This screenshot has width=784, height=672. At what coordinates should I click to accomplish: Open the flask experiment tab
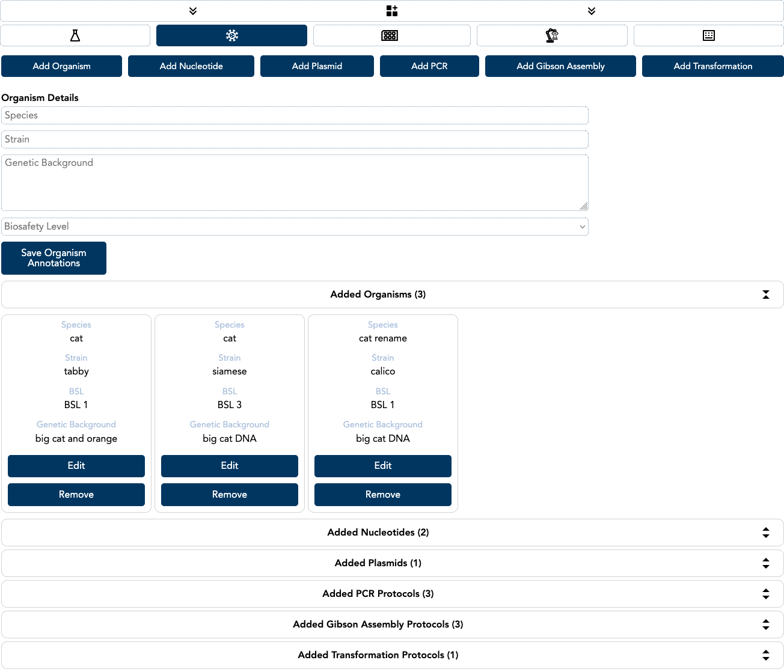coord(75,35)
